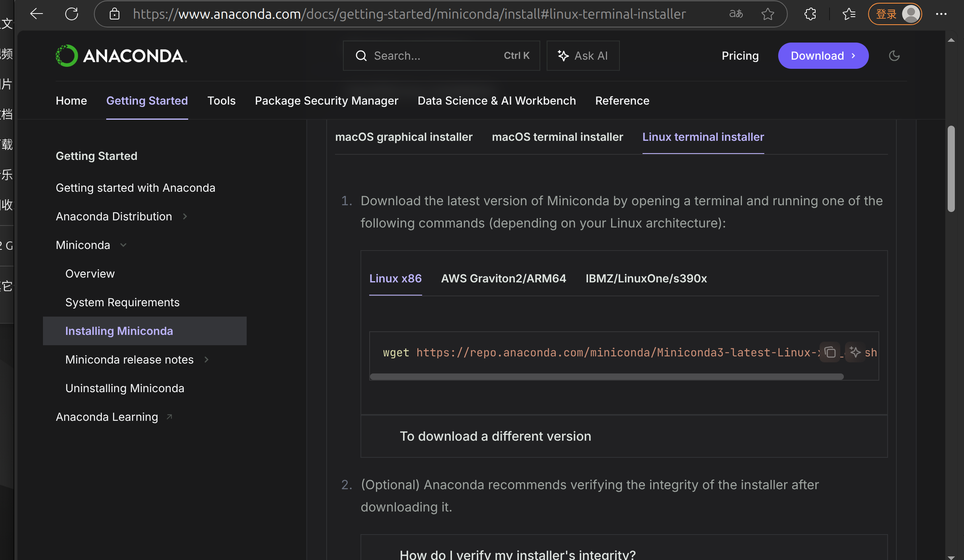
Task: Expand Miniconda release notes chevron
Action: pyautogui.click(x=206, y=360)
